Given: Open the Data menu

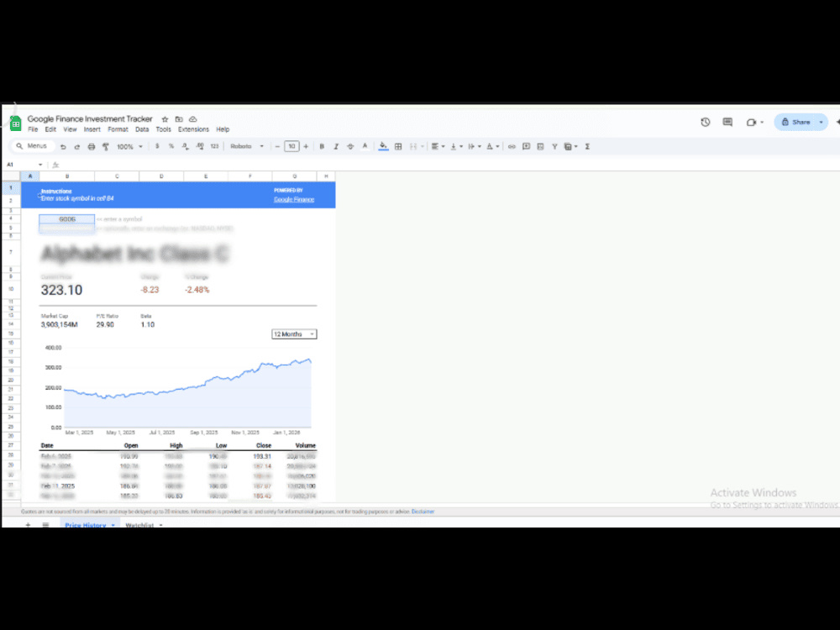Looking at the screenshot, I should [142, 129].
